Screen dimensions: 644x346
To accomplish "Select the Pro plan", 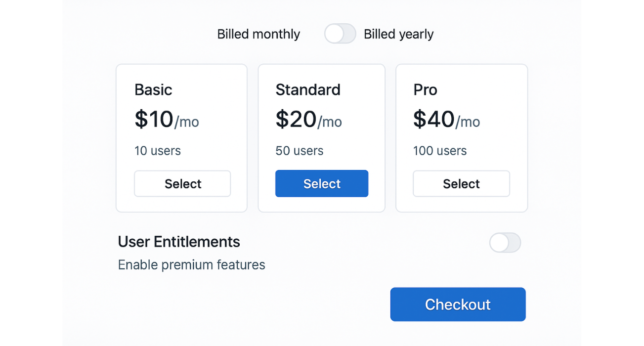I will pos(461,183).
